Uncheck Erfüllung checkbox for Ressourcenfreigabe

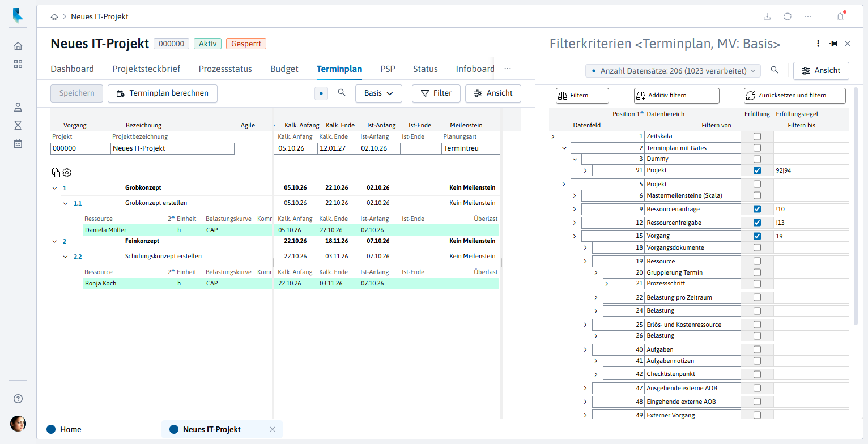757,223
